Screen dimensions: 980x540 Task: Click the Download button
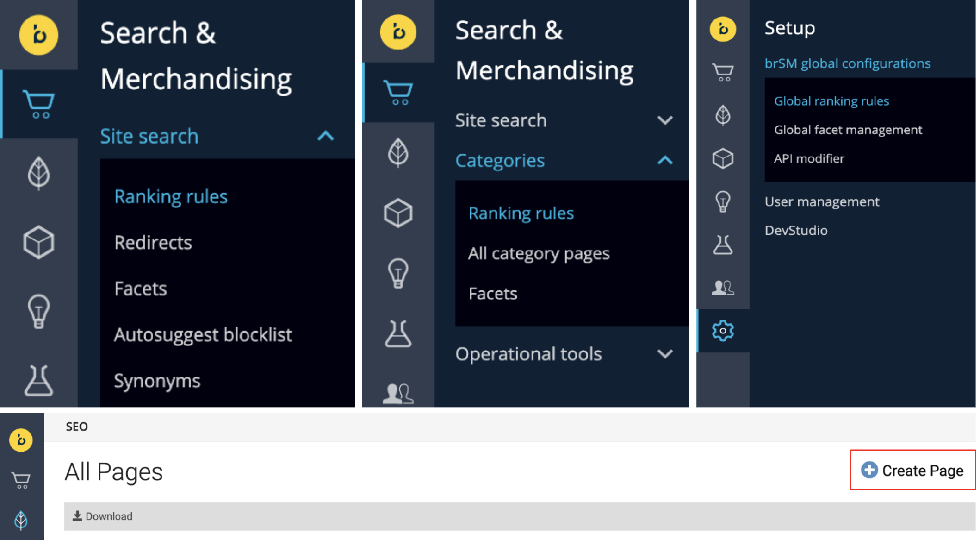[x=103, y=516]
